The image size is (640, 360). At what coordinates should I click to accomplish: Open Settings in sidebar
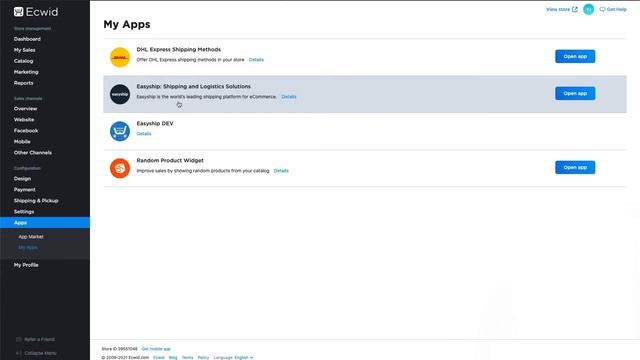(24, 212)
